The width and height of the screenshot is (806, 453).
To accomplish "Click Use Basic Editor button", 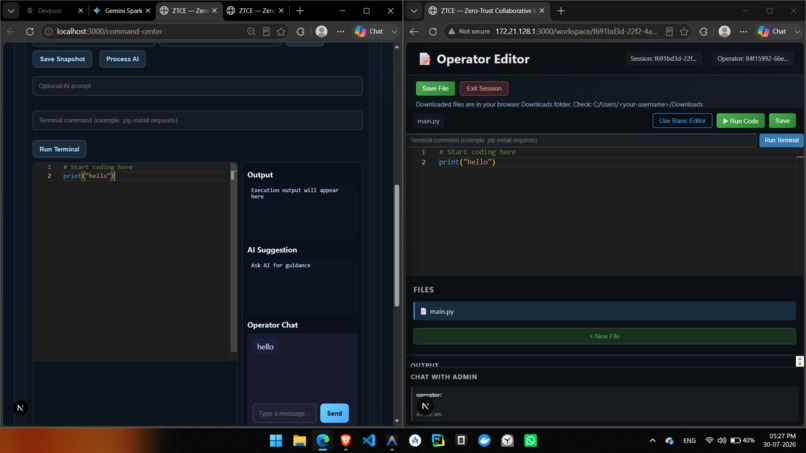I will (682, 121).
